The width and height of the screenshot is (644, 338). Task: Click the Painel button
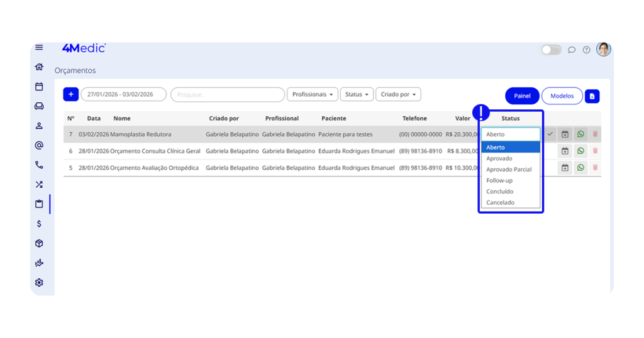[522, 96]
